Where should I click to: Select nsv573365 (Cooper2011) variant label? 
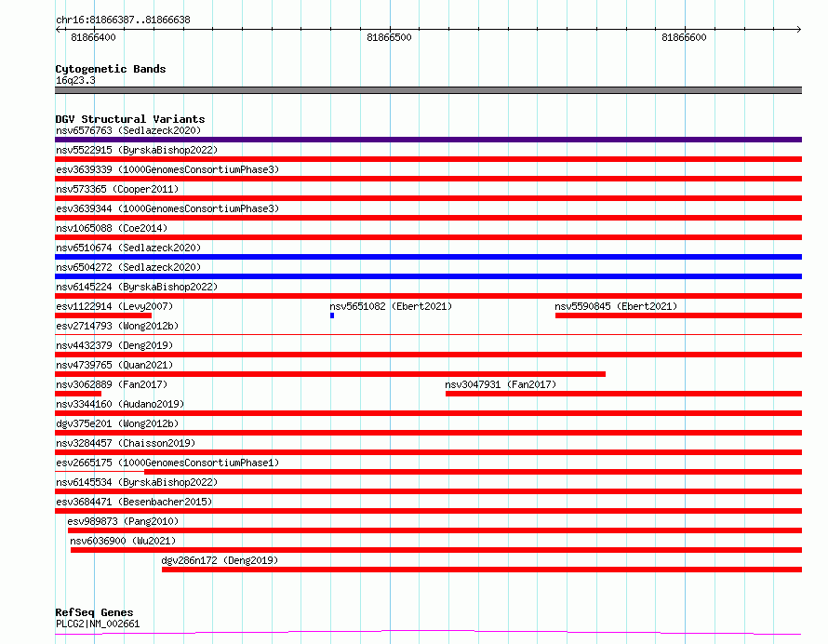(x=117, y=189)
